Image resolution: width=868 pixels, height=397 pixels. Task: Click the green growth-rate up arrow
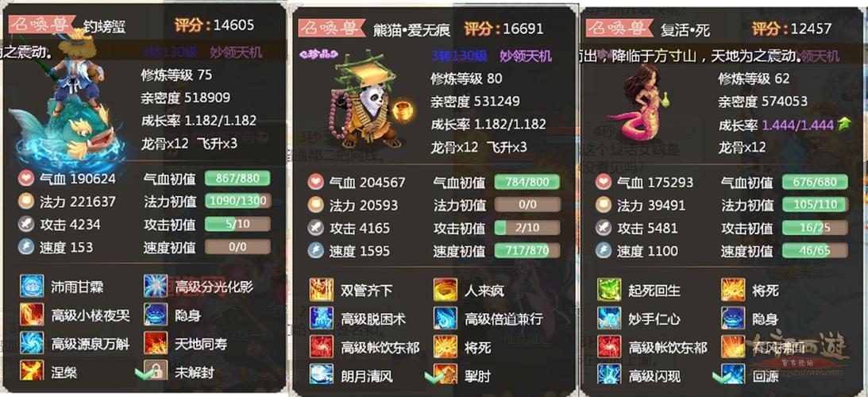tap(843, 125)
